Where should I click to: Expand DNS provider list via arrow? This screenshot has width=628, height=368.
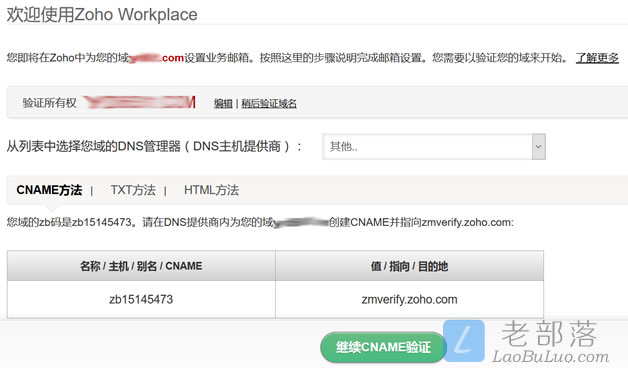pos(539,147)
